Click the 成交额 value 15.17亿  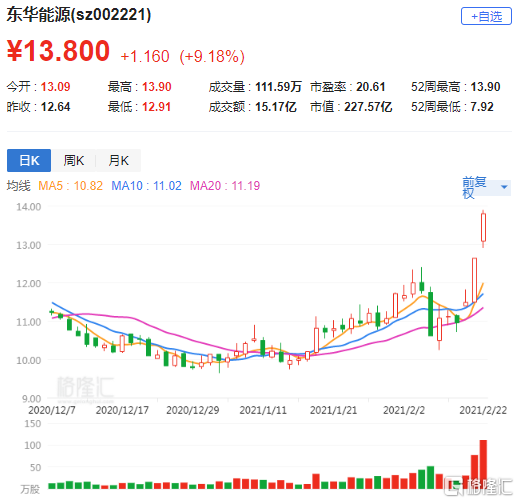click(x=276, y=107)
